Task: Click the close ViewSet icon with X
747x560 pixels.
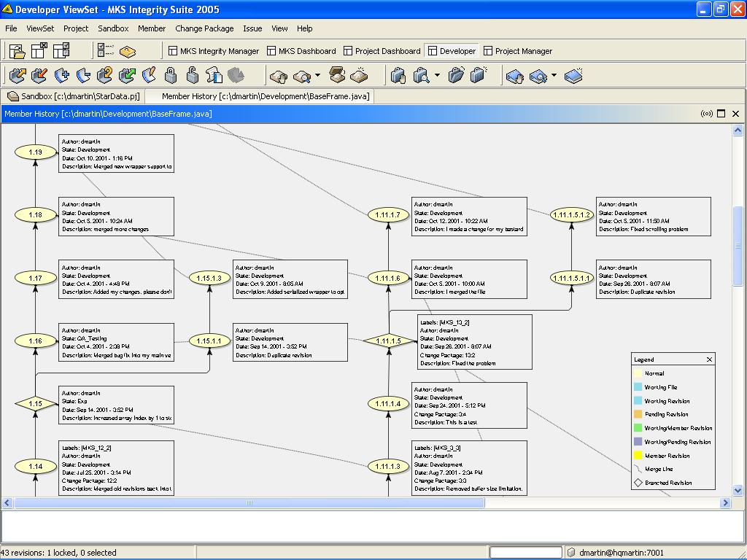Action: coord(39,51)
